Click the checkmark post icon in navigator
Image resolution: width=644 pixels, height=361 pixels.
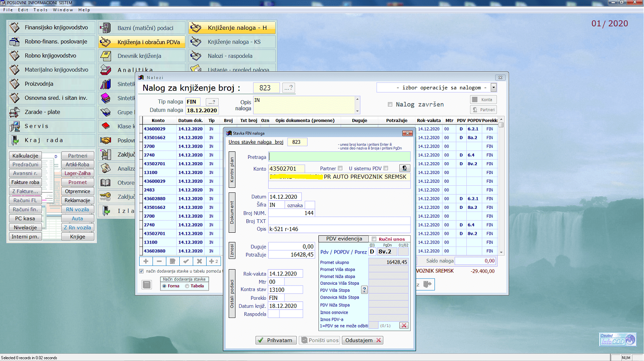[186, 261]
